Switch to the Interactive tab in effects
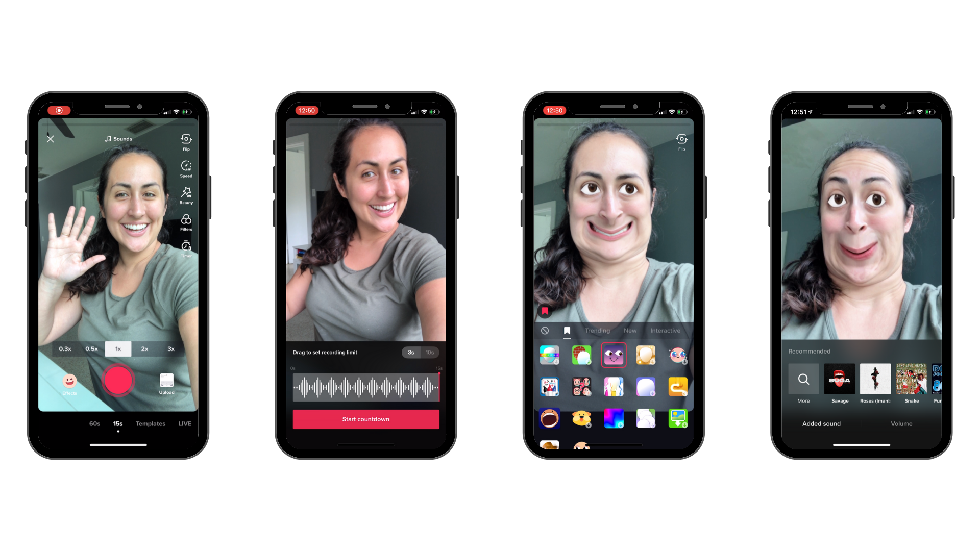The height and width of the screenshot is (551, 980). point(665,330)
